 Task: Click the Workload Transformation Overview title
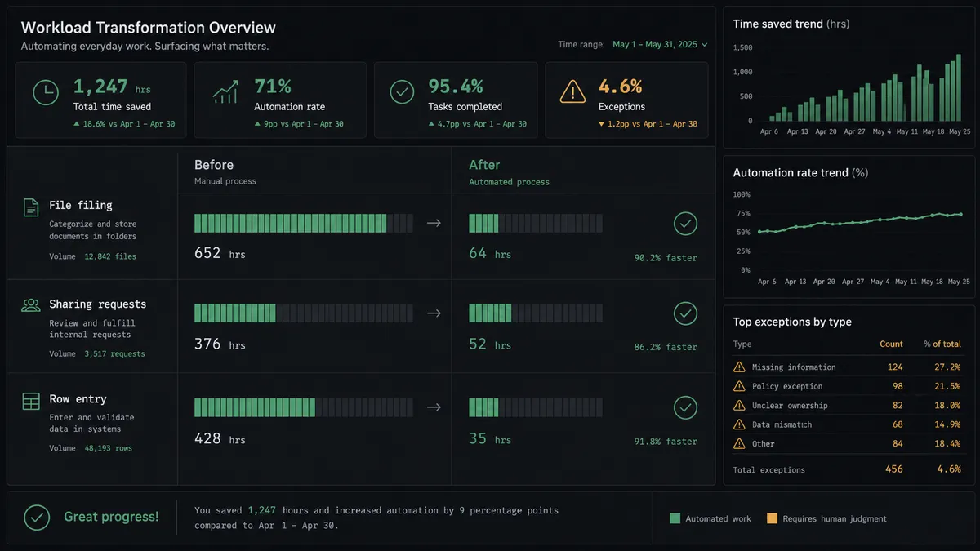point(149,28)
